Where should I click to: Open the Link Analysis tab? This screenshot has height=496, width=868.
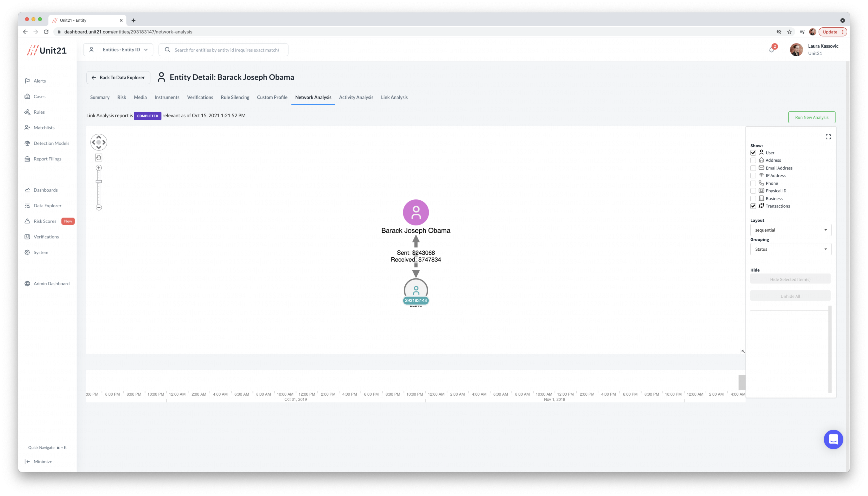tap(394, 97)
